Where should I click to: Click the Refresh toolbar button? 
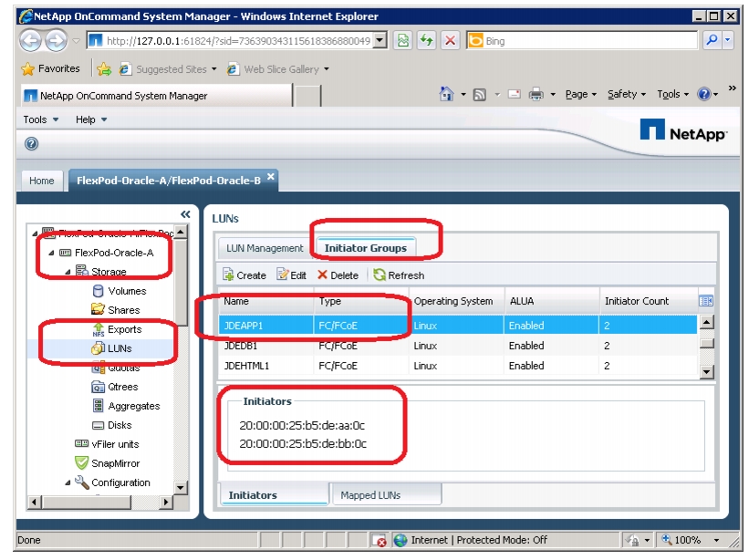coord(399,275)
